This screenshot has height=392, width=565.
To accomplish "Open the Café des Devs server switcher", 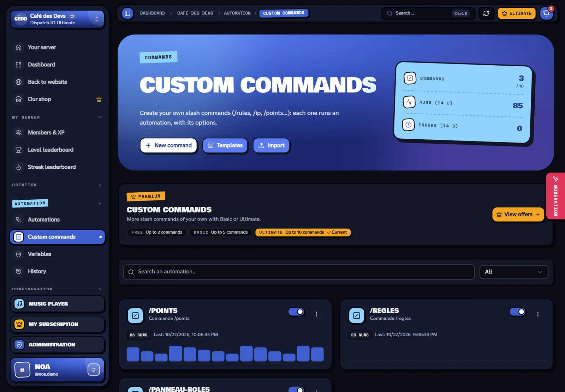I will pos(57,19).
